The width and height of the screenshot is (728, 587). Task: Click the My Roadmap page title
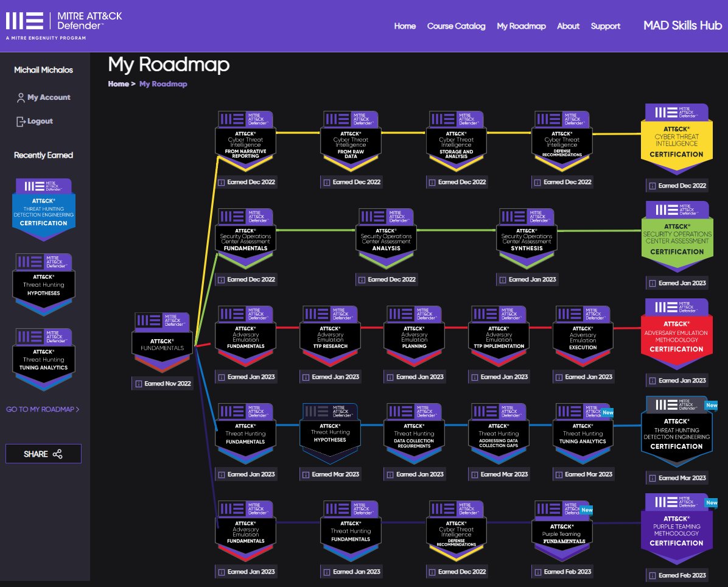point(169,65)
